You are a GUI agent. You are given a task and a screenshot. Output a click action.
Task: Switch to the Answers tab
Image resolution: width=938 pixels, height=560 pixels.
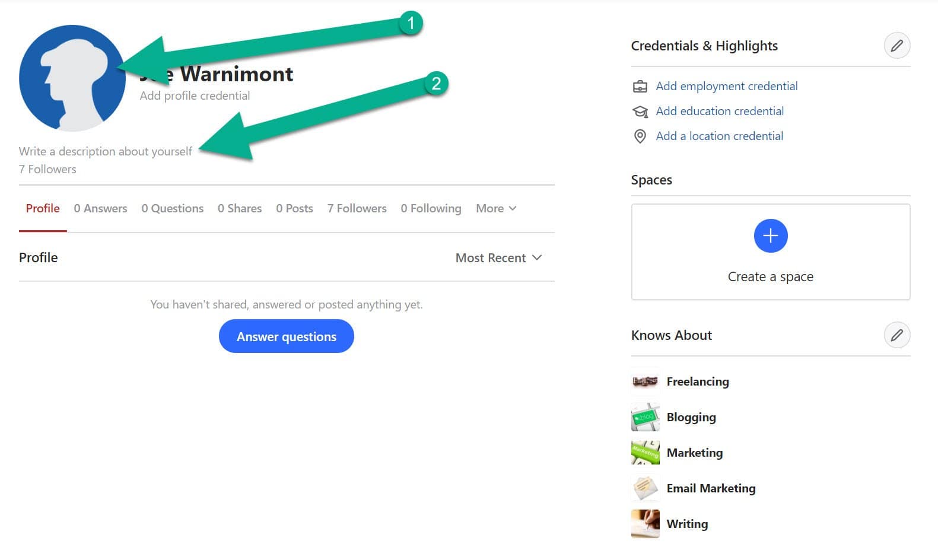pyautogui.click(x=100, y=208)
